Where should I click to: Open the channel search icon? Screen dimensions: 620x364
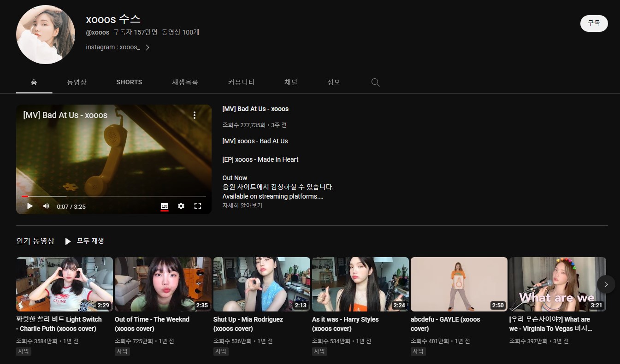(x=375, y=82)
